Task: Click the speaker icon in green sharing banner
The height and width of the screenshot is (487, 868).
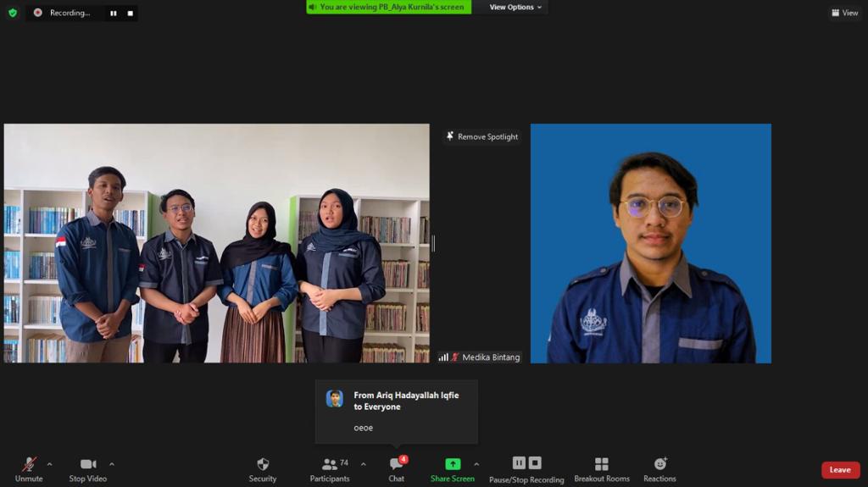Action: pyautogui.click(x=312, y=7)
